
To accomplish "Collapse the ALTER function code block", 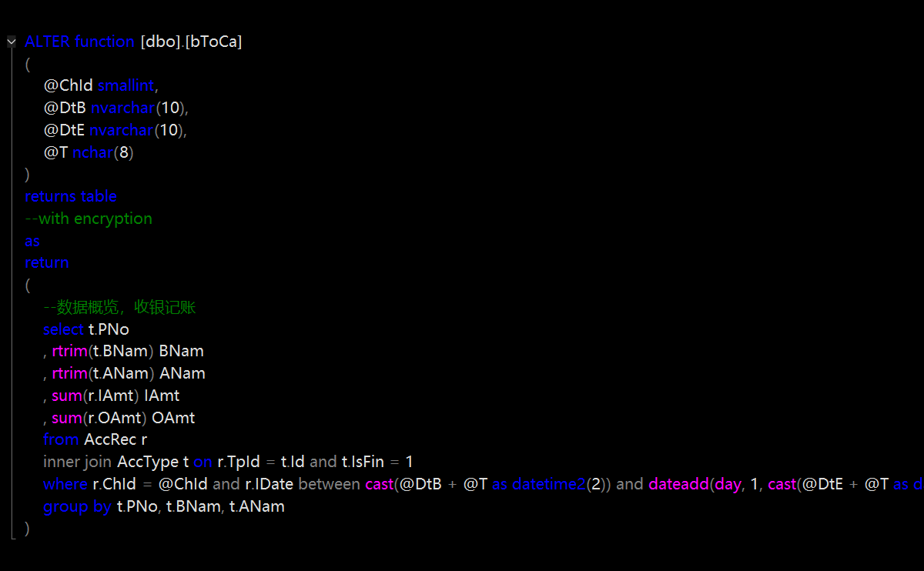I will [x=12, y=42].
